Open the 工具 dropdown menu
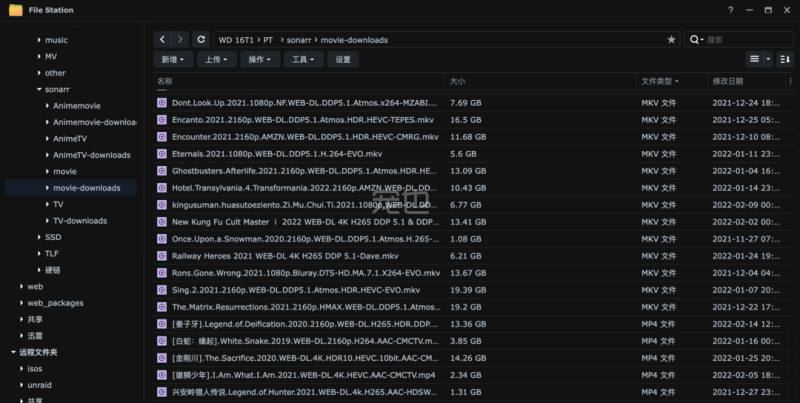800x403 pixels. 302,59
